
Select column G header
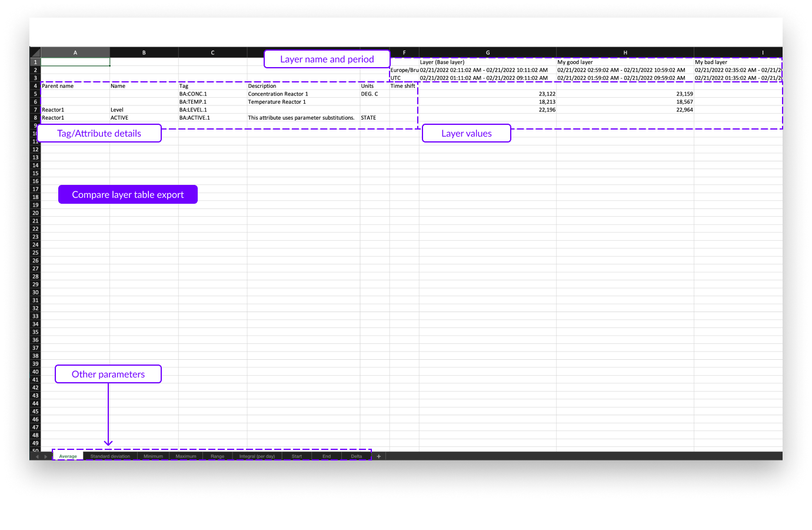488,53
